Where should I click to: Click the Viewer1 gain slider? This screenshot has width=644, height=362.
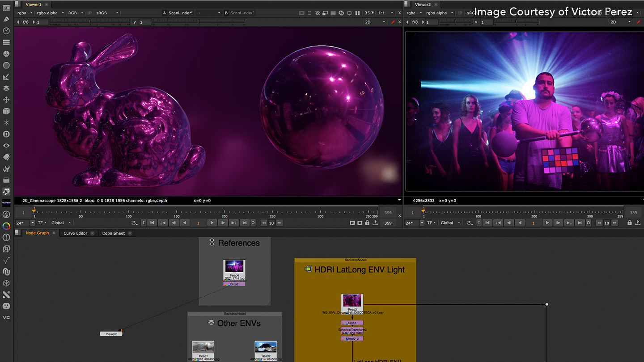pyautogui.click(x=89, y=21)
